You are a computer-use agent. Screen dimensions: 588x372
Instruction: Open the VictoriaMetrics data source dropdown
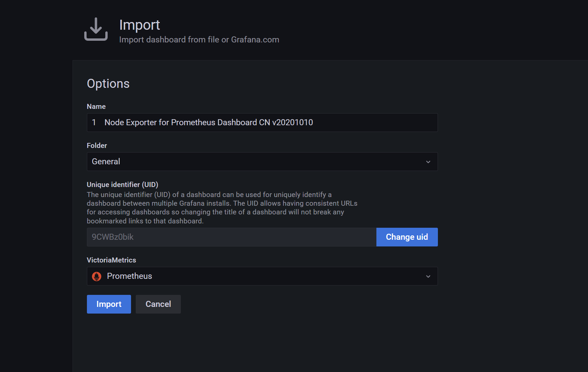(262, 276)
